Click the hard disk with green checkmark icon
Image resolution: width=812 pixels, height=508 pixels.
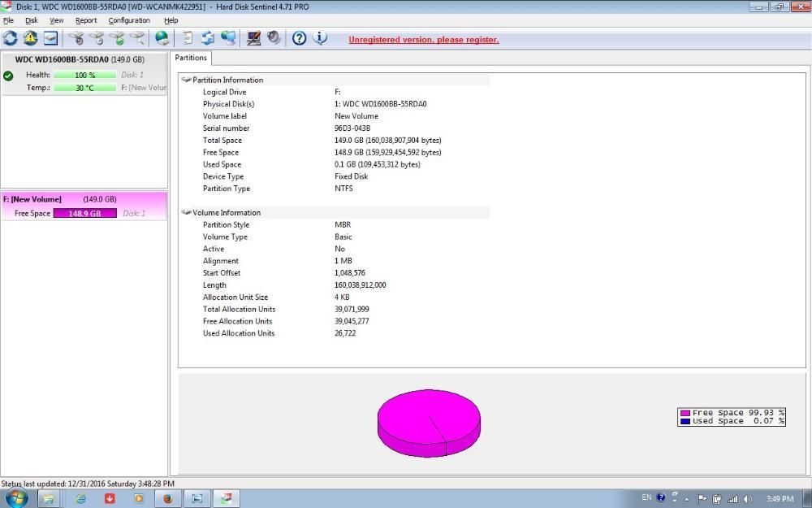click(x=117, y=38)
